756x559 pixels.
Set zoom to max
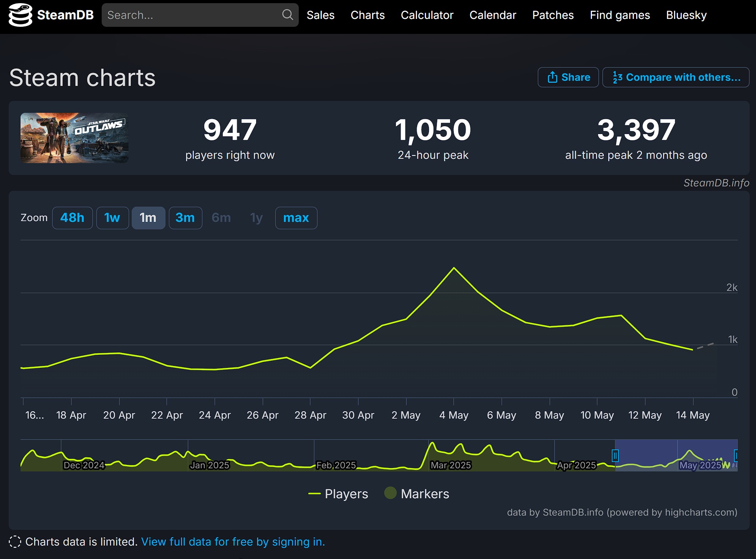(296, 218)
